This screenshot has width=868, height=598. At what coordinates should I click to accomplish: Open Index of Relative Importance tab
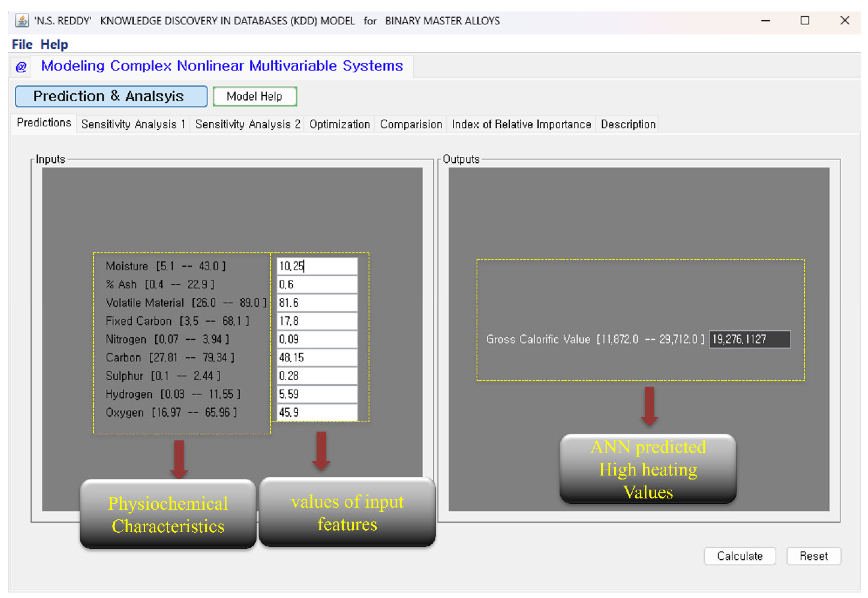(x=521, y=124)
